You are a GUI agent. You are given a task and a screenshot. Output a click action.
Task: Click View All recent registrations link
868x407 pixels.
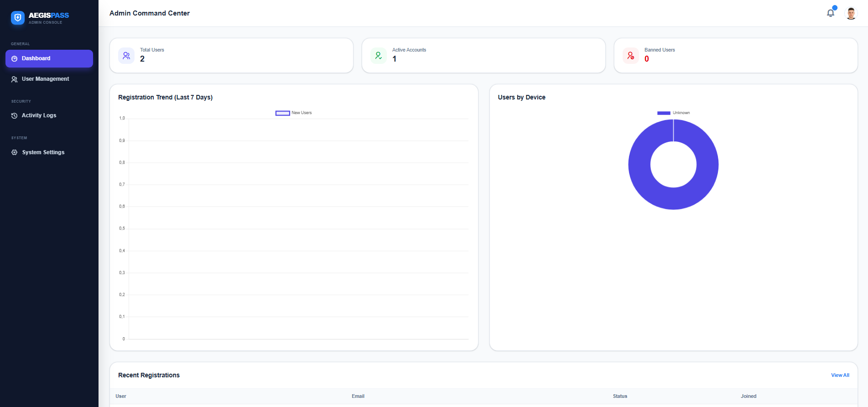[840, 375]
